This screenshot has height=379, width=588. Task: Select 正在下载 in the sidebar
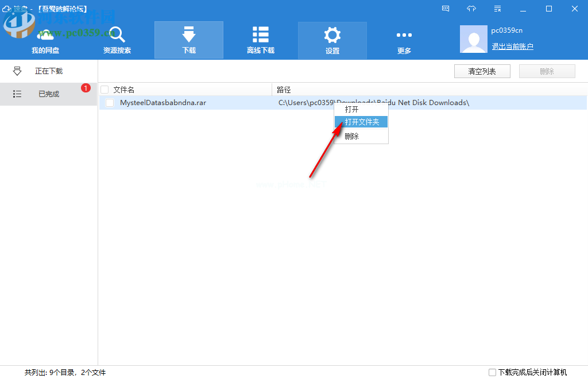[49, 71]
